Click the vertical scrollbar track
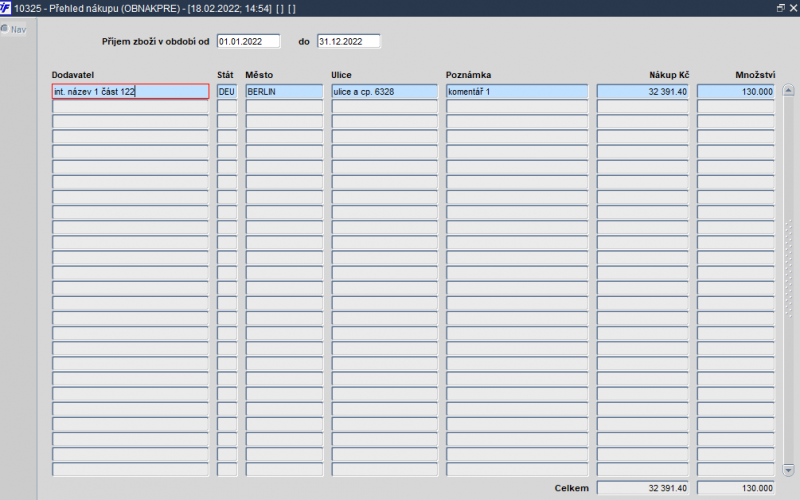The height and width of the screenshot is (500, 800). point(788,280)
